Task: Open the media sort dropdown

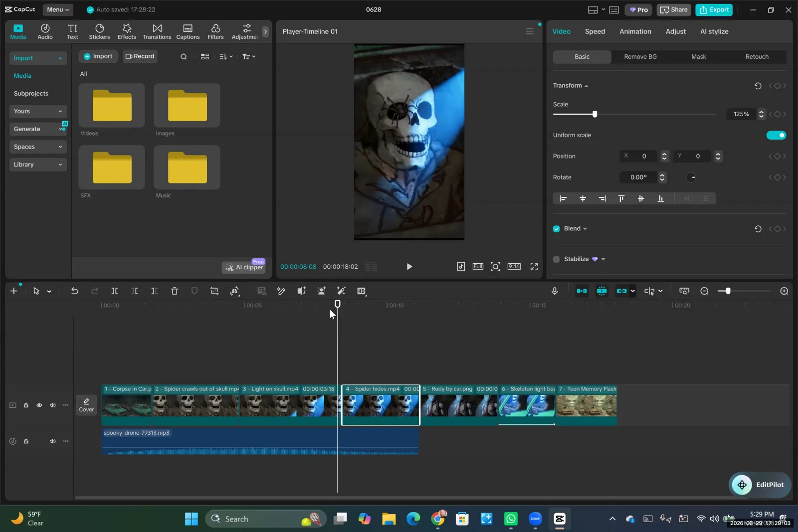Action: coord(226,57)
